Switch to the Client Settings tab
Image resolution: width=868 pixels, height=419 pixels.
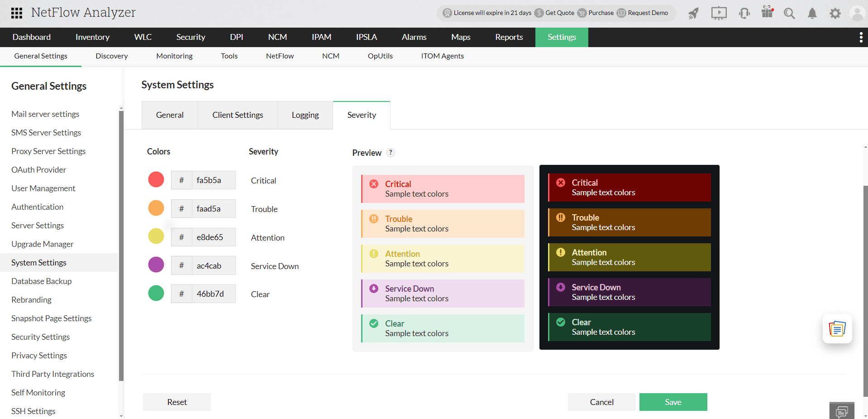[x=238, y=115]
